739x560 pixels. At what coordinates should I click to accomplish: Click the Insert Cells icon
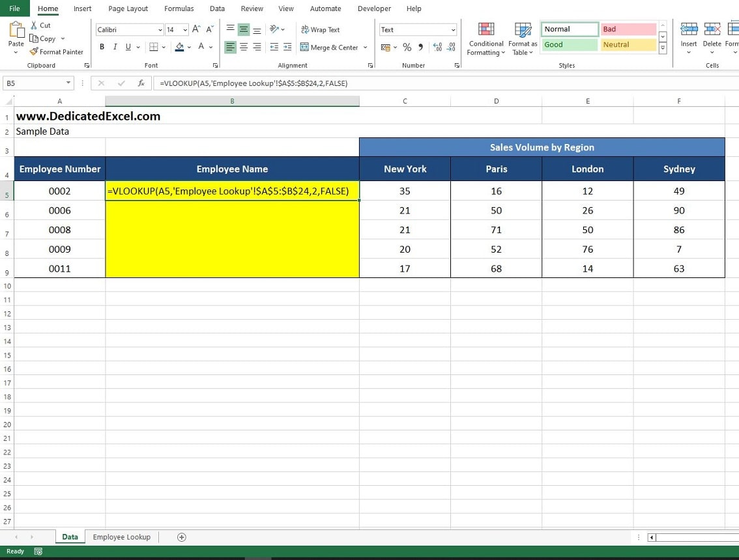pos(689,36)
